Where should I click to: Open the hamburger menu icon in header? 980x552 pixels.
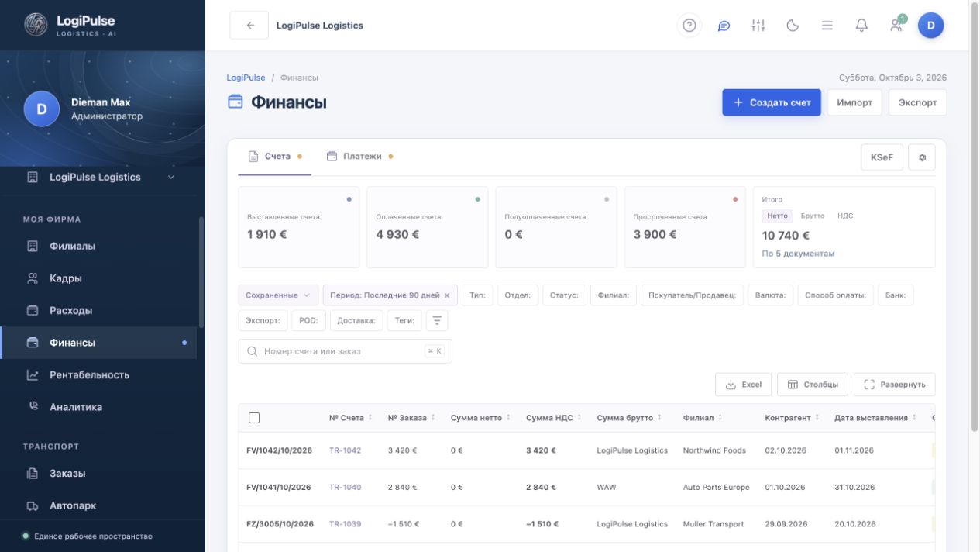click(x=827, y=26)
